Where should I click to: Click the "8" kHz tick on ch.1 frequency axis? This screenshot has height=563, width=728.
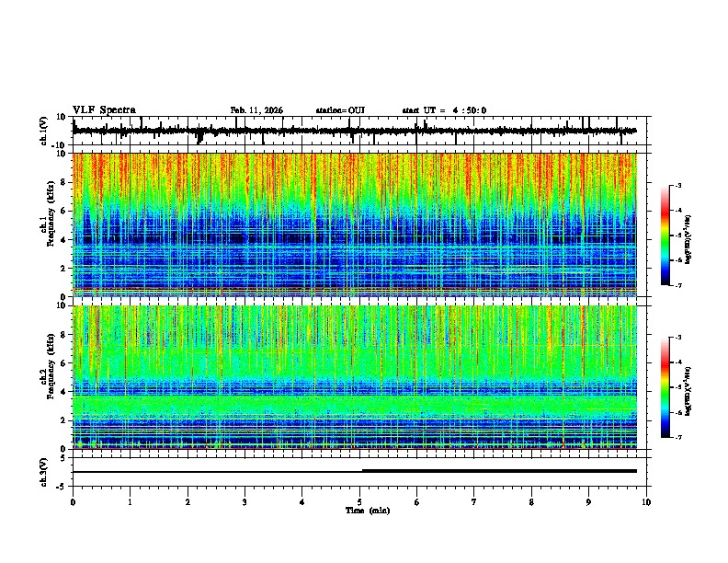pos(63,182)
